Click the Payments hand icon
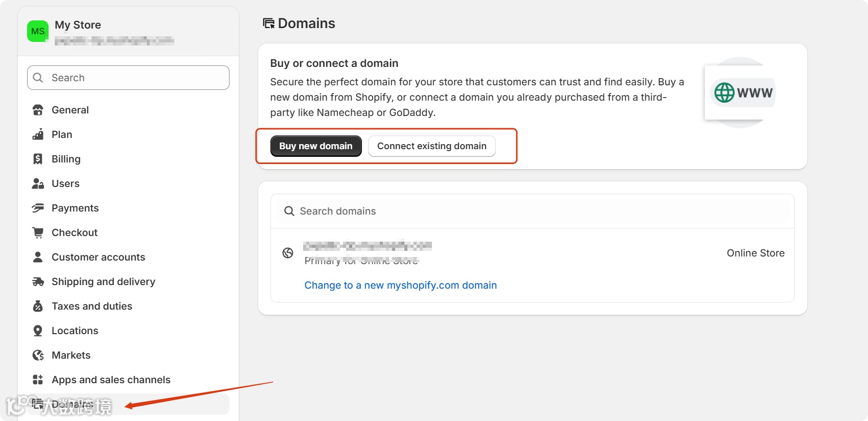This screenshot has height=421, width=868. [x=38, y=208]
